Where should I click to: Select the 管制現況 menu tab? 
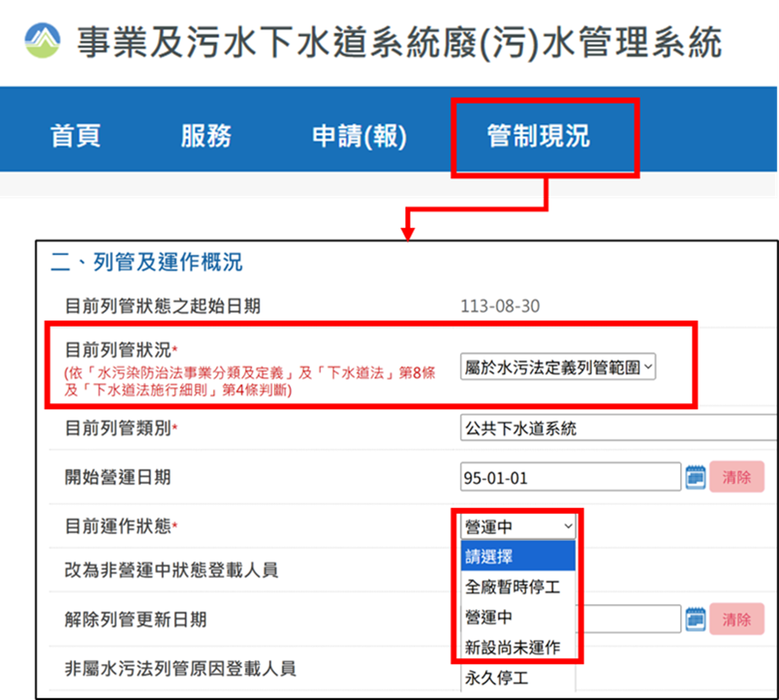tap(538, 136)
